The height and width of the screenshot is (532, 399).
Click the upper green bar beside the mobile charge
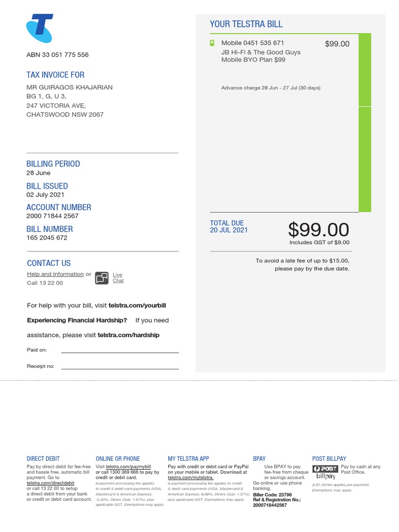coord(365,70)
